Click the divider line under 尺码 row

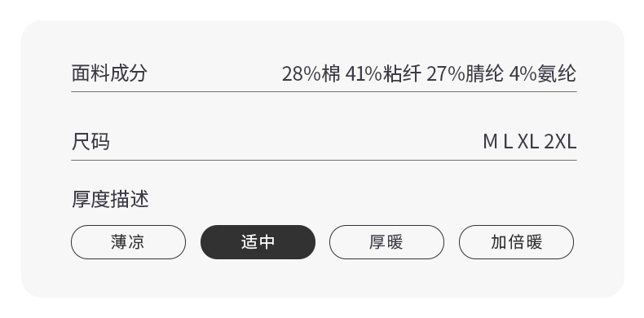[324, 161]
